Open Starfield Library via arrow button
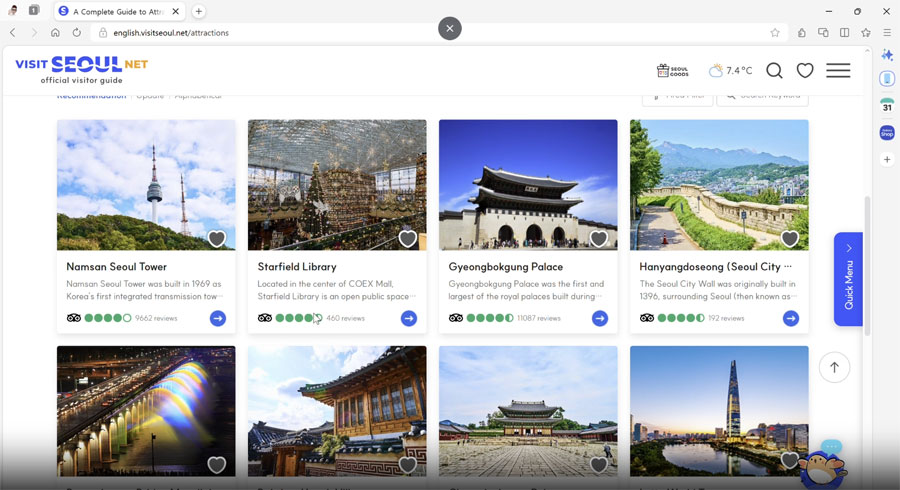The width and height of the screenshot is (900, 490). [x=409, y=318]
